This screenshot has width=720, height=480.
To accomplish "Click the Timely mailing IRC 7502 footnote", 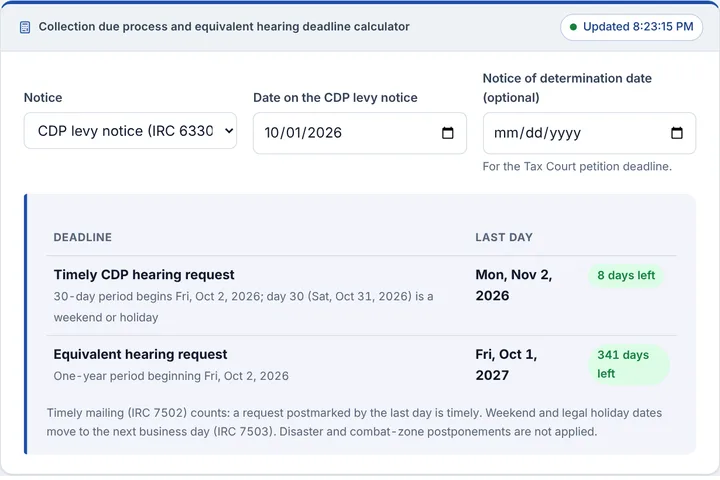I will click(x=354, y=422).
